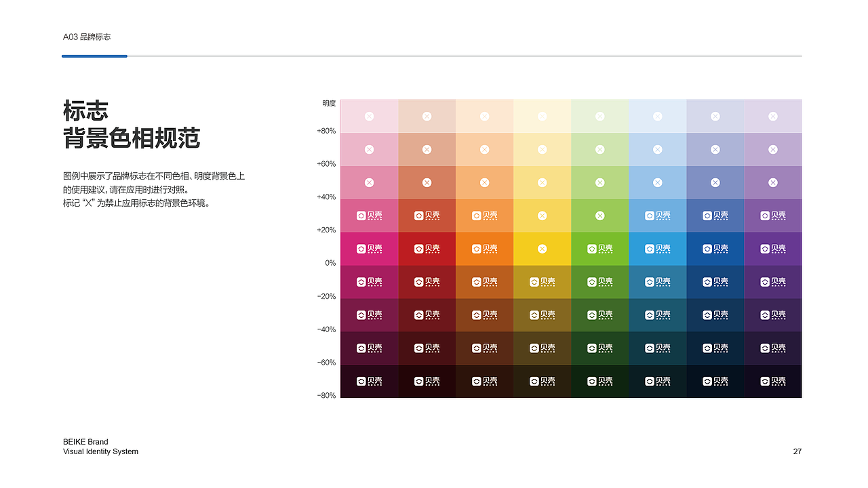Select the Beike logo on the magenta 0% cell
868x488 pixels.
click(369, 249)
